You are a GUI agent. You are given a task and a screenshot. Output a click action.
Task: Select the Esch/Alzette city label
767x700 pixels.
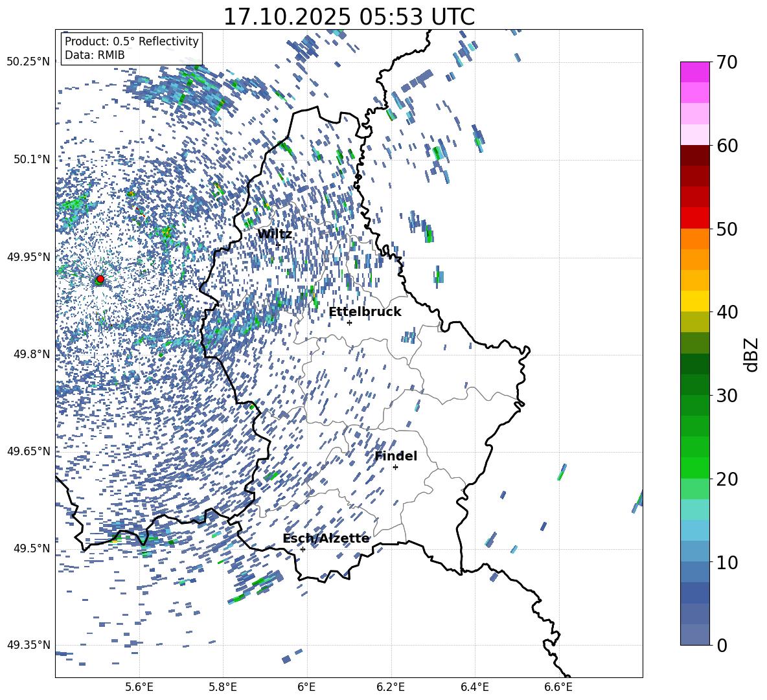coord(326,538)
